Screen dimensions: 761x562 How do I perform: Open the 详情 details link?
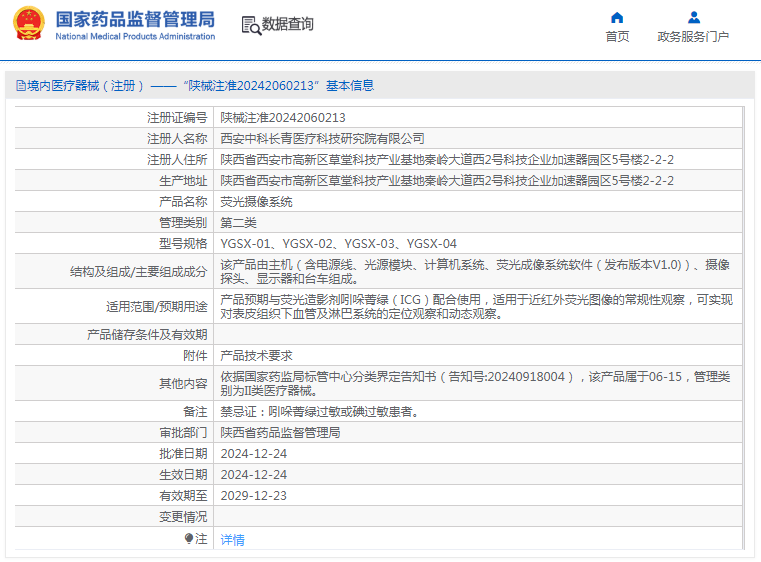(232, 540)
